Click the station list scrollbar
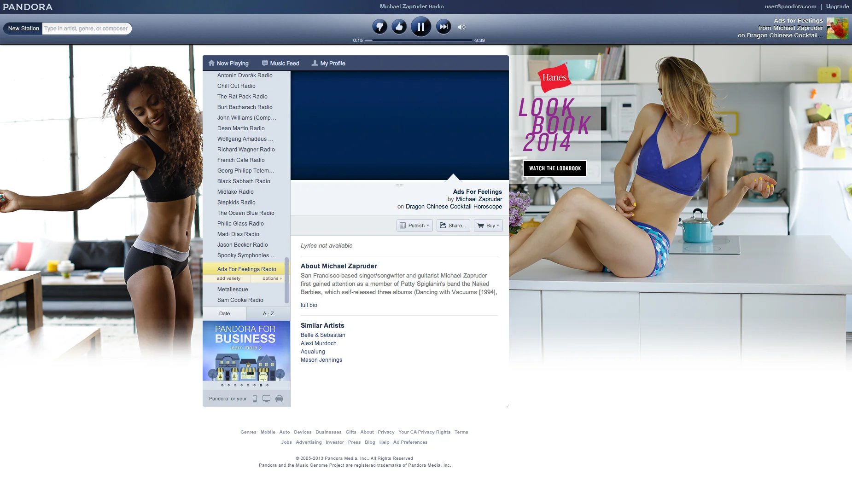852x504 pixels. pos(287,280)
